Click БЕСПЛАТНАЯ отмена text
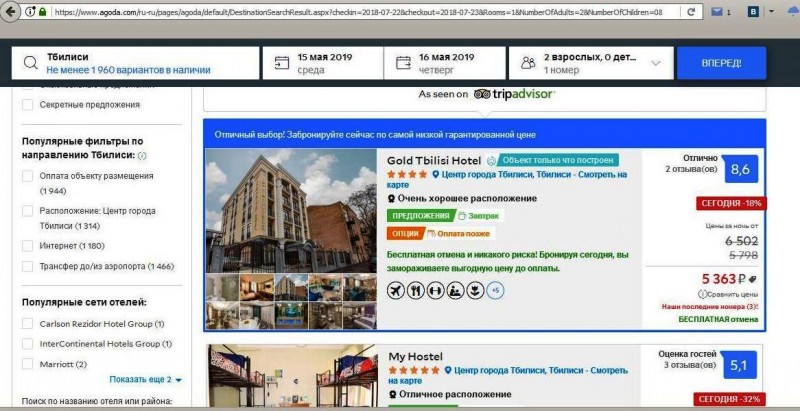Screen dimensions: 800x411 tap(718, 319)
